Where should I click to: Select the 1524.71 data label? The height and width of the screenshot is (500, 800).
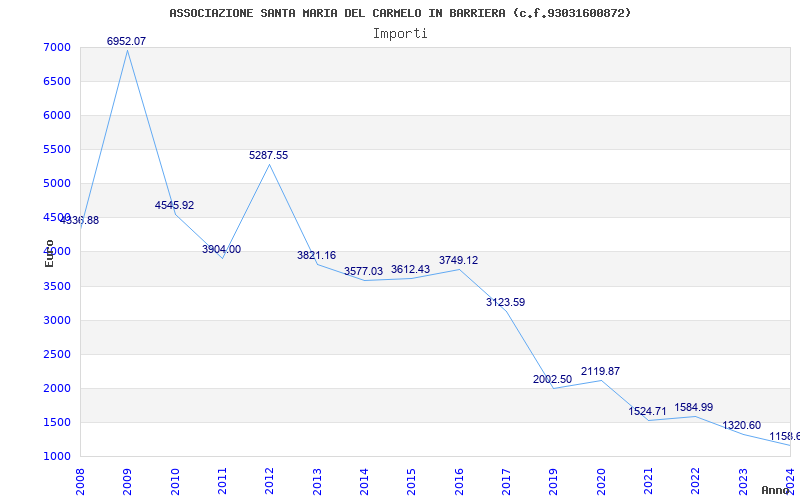pos(647,411)
